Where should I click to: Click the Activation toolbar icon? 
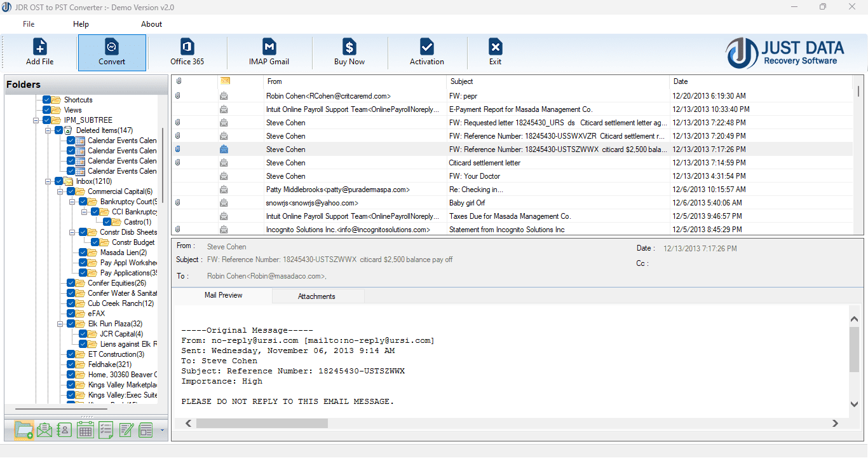426,52
